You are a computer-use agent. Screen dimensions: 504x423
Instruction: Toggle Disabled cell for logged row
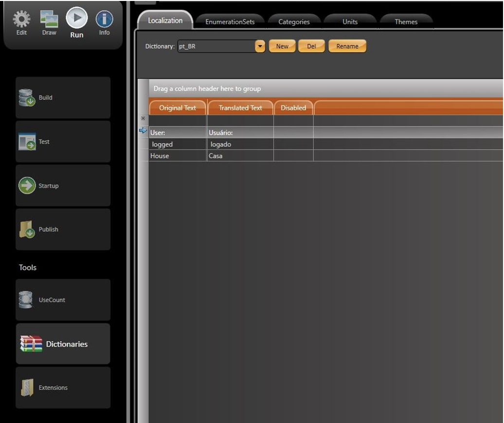coord(293,144)
